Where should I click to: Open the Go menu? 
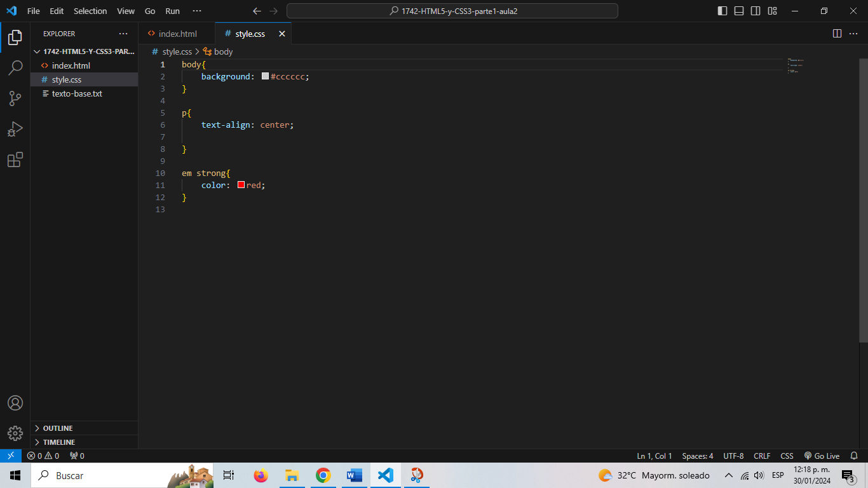click(150, 11)
